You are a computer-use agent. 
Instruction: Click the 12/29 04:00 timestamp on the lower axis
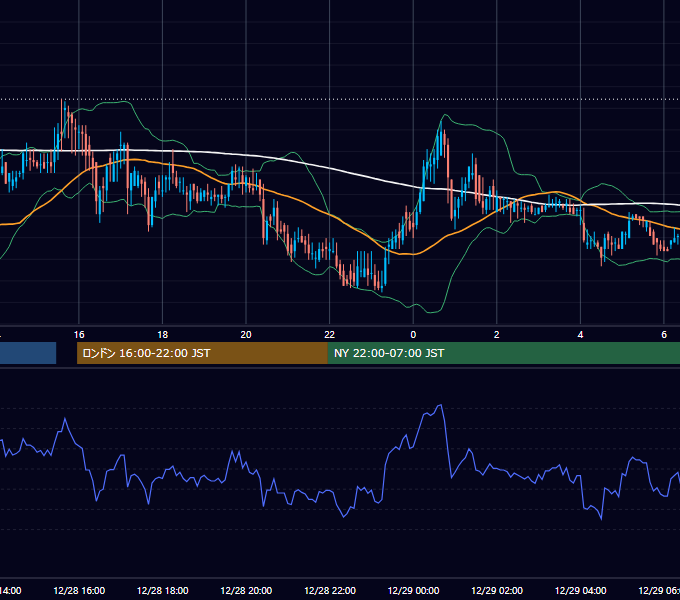pos(580,590)
